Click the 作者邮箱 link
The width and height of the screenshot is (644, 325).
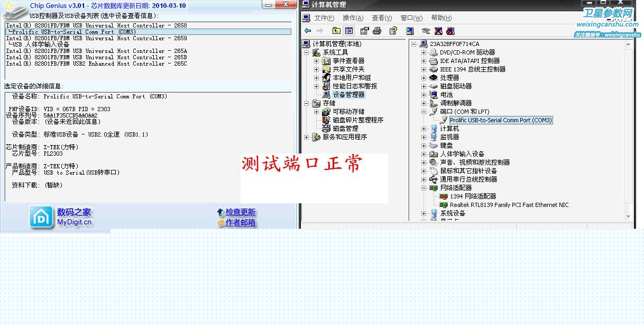tap(240, 223)
